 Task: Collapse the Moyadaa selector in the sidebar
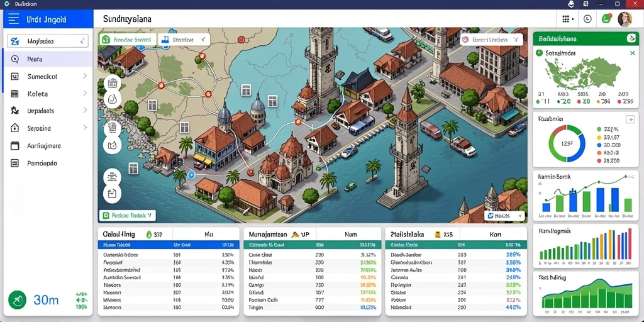coord(82,41)
